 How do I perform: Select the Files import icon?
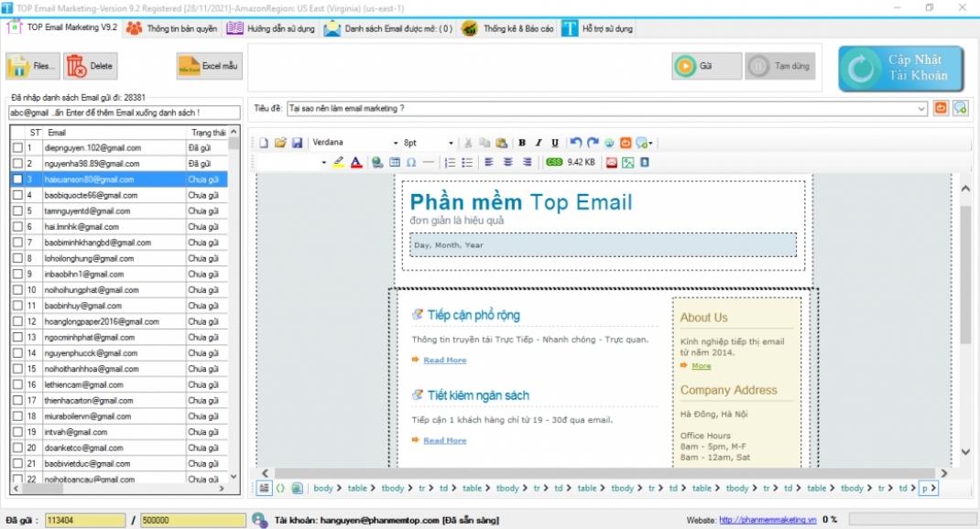(x=34, y=66)
